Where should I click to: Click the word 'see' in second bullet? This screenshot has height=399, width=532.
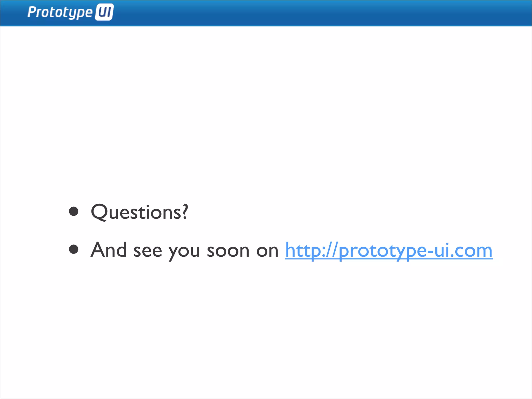[148, 251]
